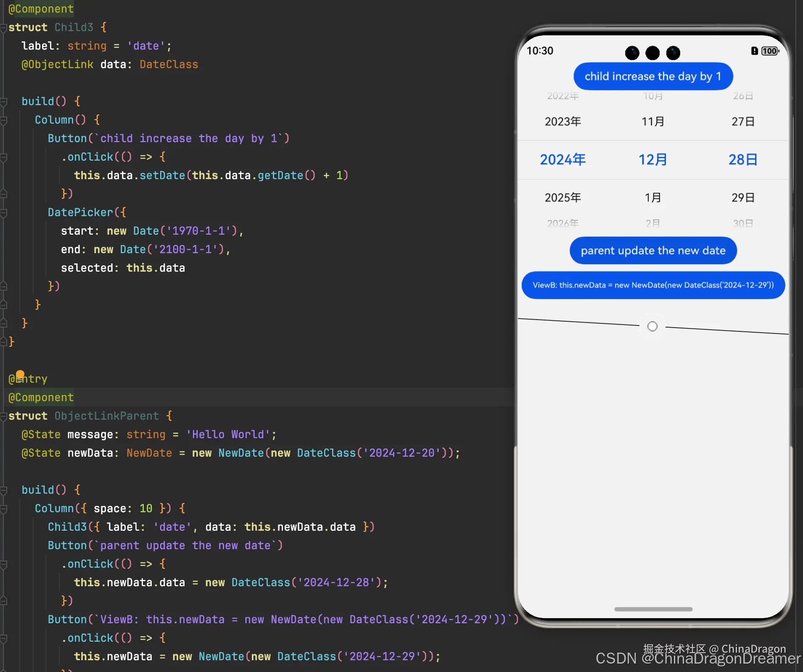Click the getDate() call in code

pos(287,175)
